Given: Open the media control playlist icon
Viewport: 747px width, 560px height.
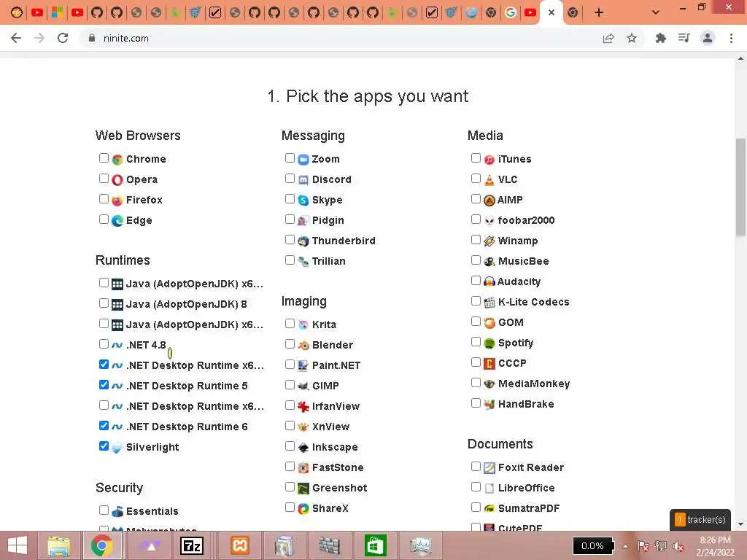Looking at the screenshot, I should tap(684, 38).
